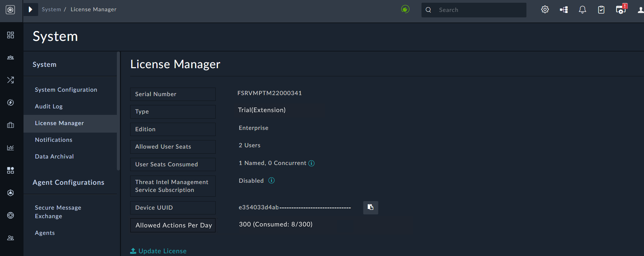Image resolution: width=644 pixels, height=256 pixels.
Task: Click the playbooks shuffle icon in sidebar
Action: pos(11,80)
